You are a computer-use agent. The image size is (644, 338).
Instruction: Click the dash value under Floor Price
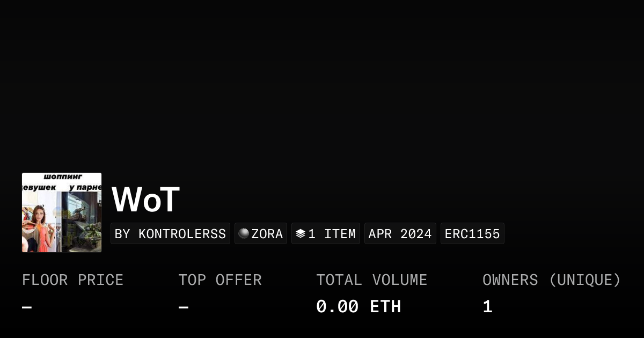coord(27,307)
